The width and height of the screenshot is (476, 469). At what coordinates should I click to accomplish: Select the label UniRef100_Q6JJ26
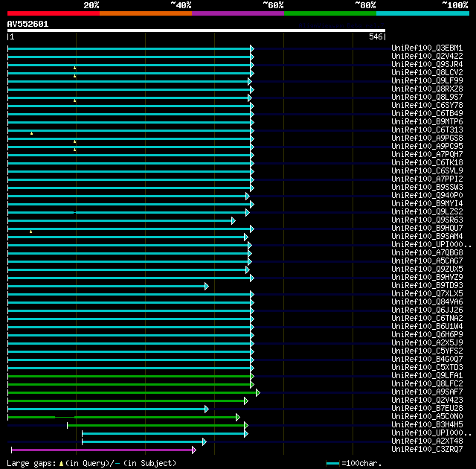pos(427,310)
